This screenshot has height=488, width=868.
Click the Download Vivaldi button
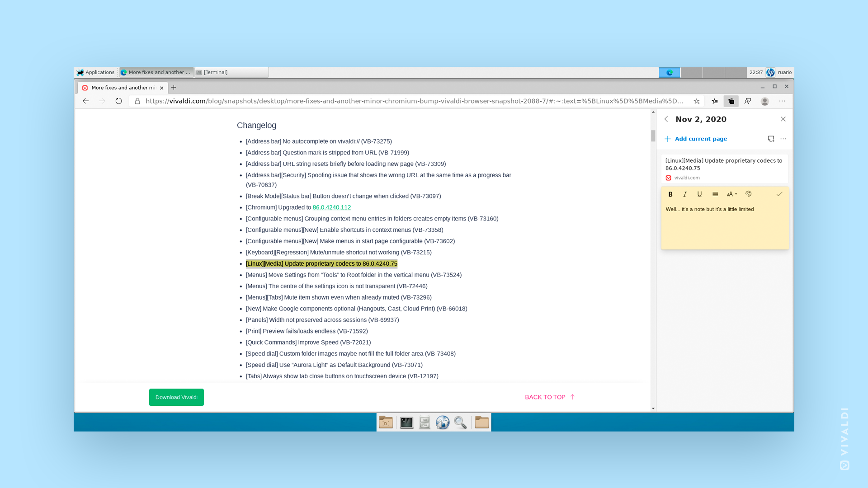tap(176, 397)
